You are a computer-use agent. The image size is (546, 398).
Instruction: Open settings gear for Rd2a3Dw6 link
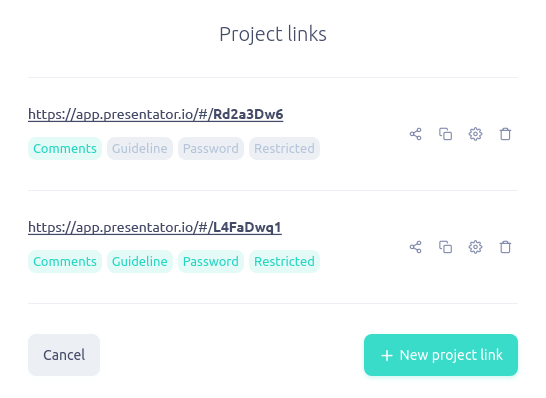(x=475, y=134)
